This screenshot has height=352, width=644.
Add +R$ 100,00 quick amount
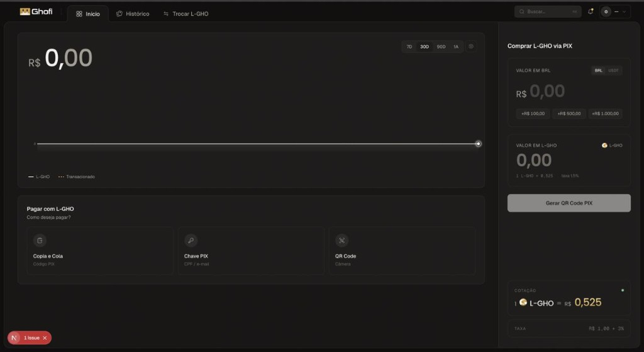coord(533,113)
